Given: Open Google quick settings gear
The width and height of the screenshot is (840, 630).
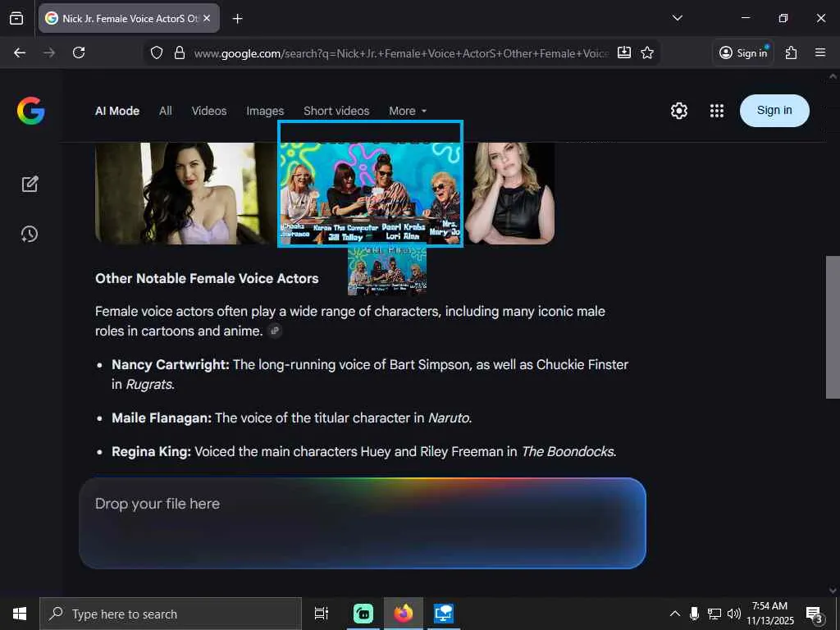Looking at the screenshot, I should (678, 111).
